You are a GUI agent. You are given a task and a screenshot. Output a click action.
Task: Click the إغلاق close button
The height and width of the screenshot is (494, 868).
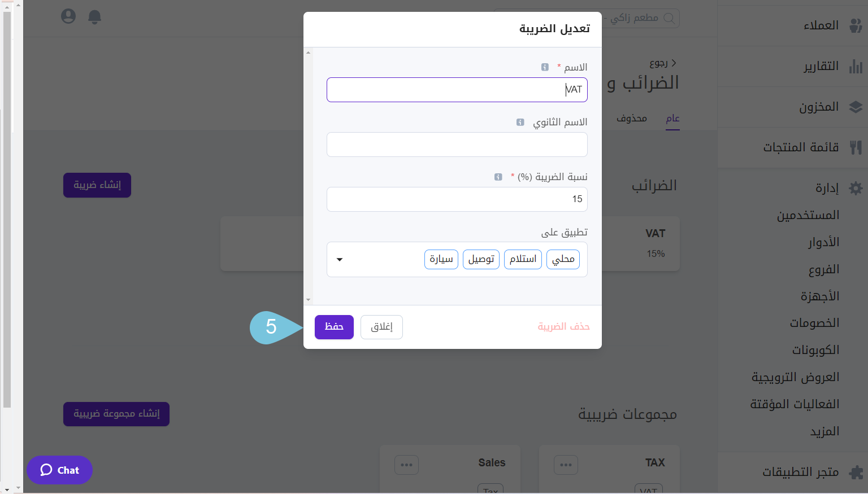pyautogui.click(x=381, y=327)
